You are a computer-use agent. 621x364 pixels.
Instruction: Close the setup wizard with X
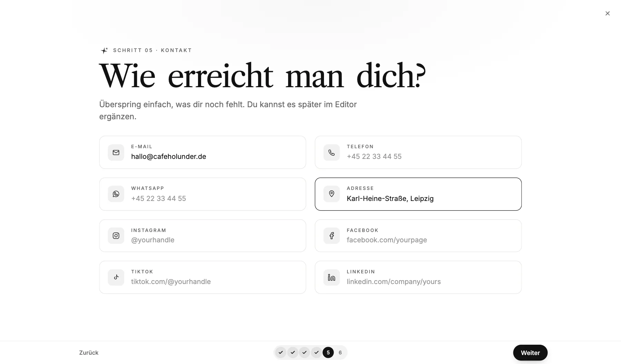[x=608, y=13]
